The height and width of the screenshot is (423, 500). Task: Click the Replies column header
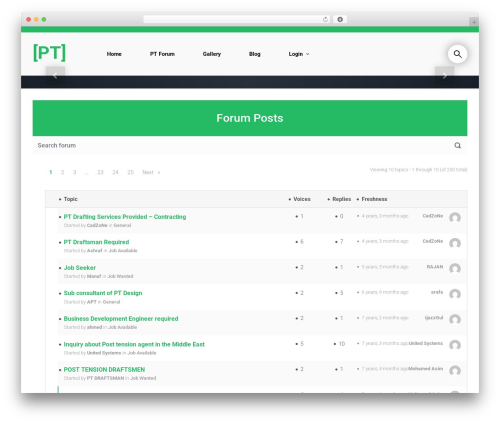click(x=342, y=199)
